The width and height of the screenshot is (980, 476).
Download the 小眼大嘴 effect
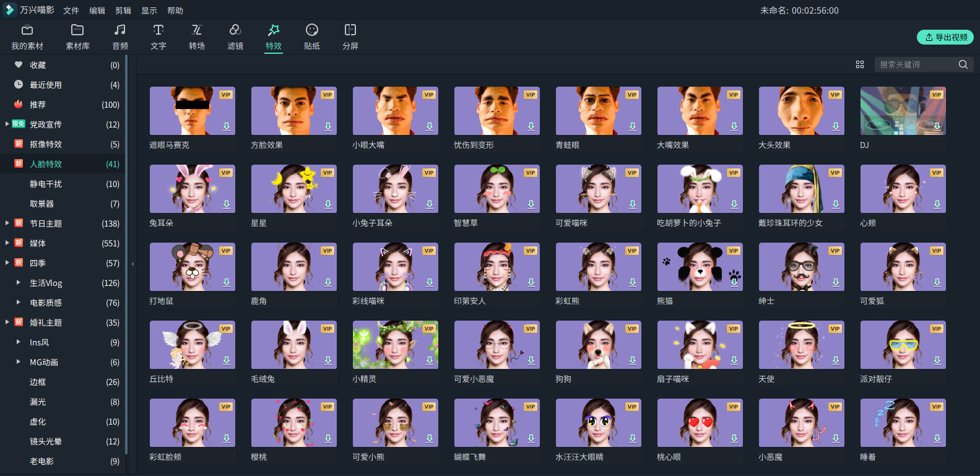[430, 126]
